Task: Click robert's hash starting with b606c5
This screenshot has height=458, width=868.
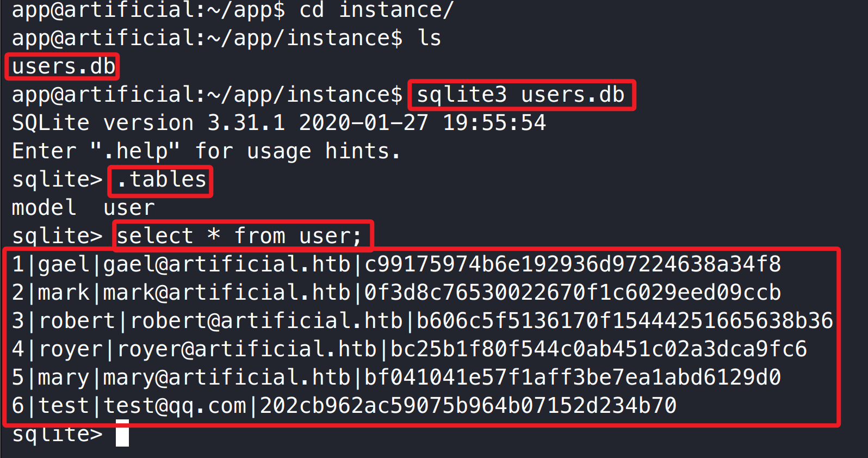Action: pyautogui.click(x=624, y=321)
